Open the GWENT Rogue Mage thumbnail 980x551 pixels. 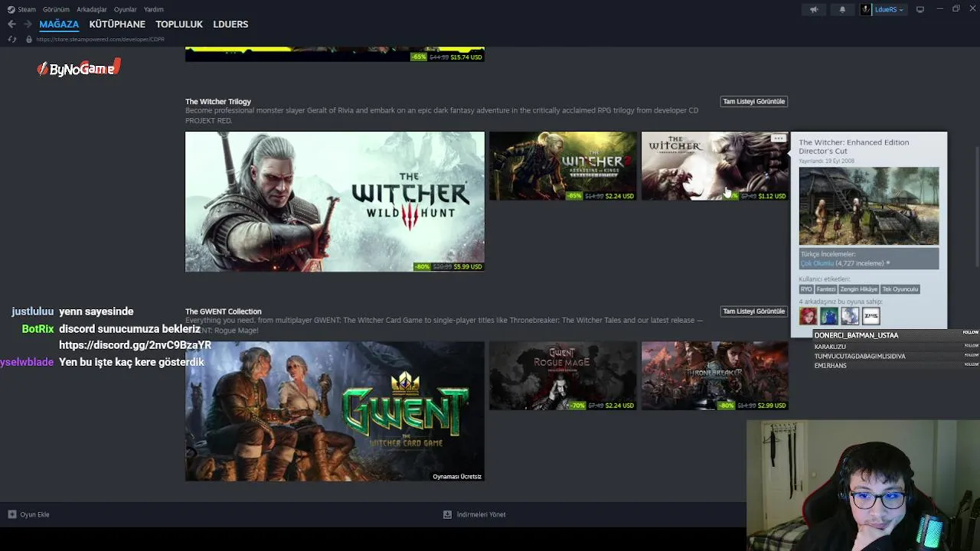coord(563,376)
